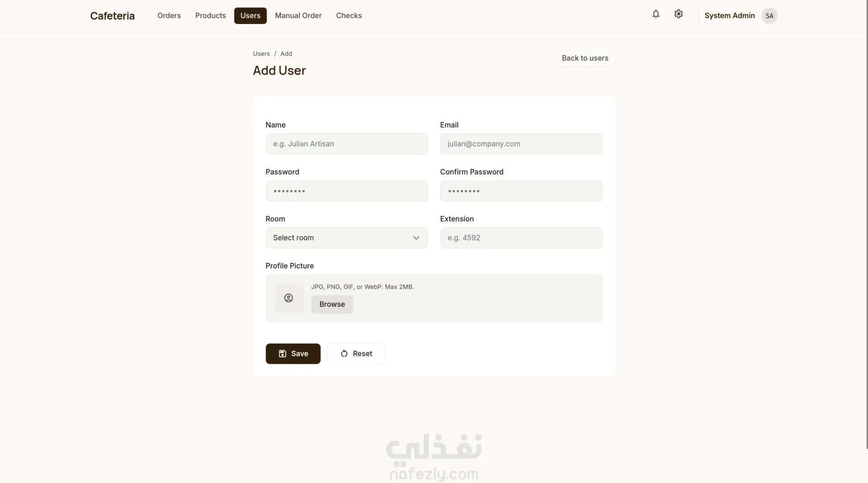Click the profile picture placeholder icon

point(288,298)
